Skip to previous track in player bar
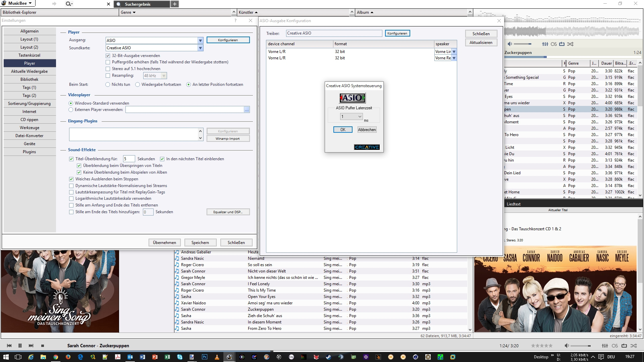 [9, 346]
